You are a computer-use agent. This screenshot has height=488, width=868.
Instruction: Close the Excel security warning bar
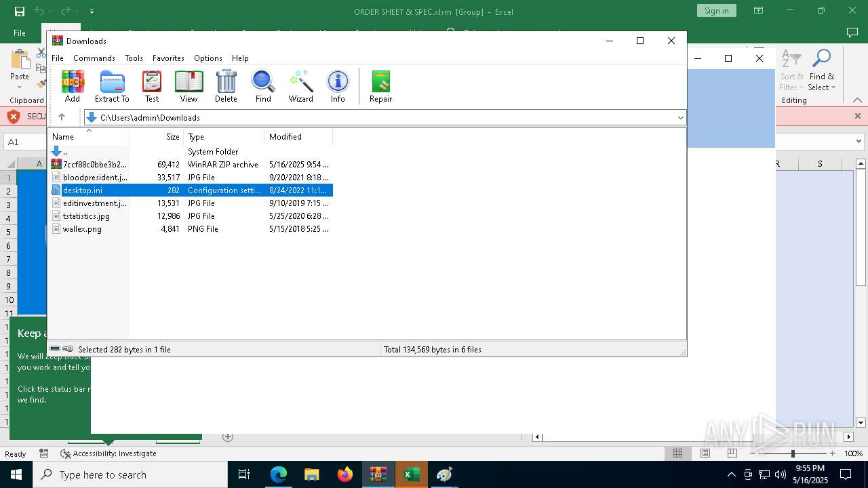point(857,117)
